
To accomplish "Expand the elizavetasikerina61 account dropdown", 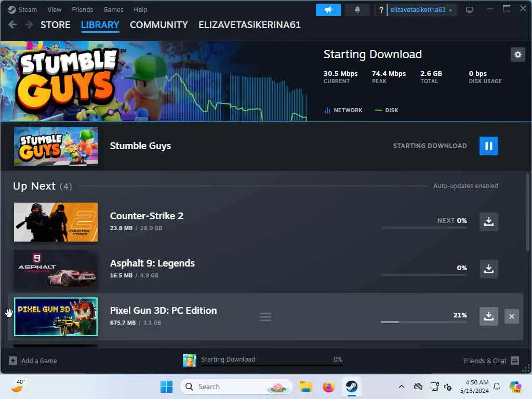I will click(x=421, y=10).
